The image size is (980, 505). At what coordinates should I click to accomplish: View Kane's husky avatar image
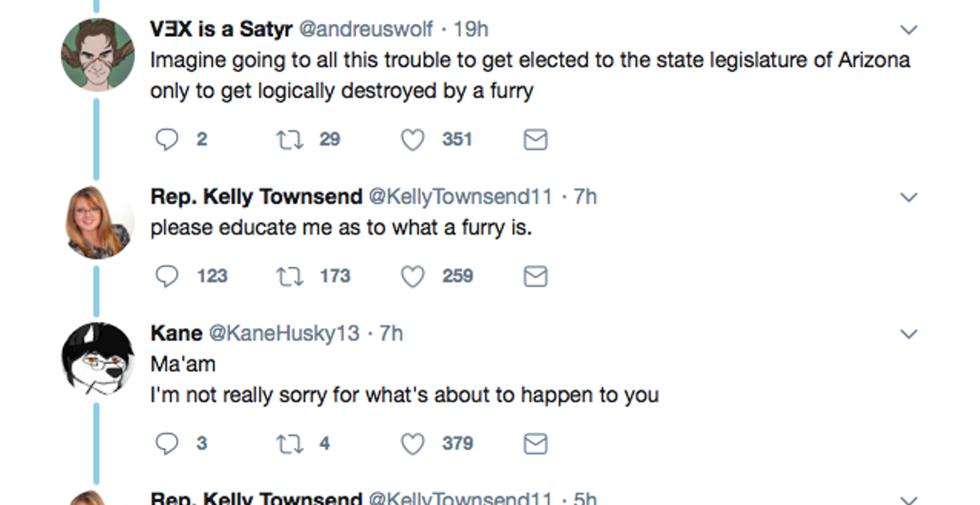[97, 359]
